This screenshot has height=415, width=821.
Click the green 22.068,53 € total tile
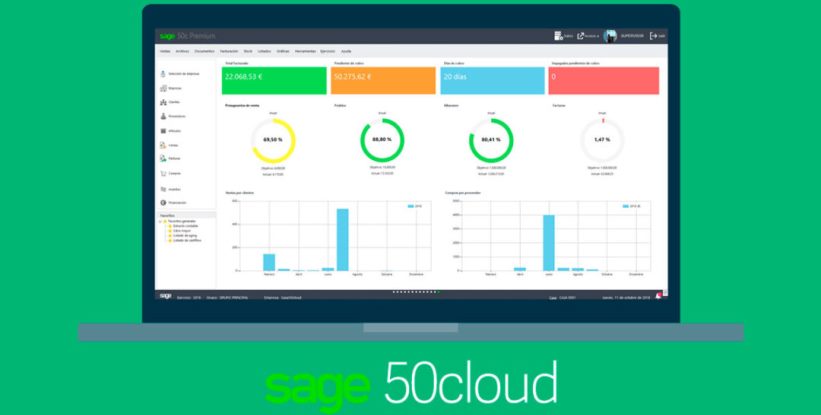274,81
